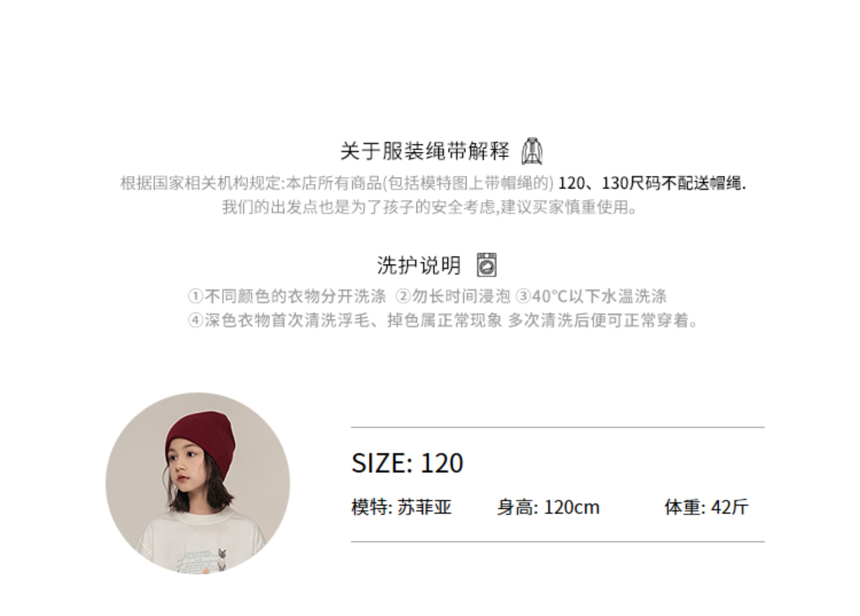The width and height of the screenshot is (860, 616).
Task: Click the SIZE: 120 label
Action: click(x=407, y=463)
